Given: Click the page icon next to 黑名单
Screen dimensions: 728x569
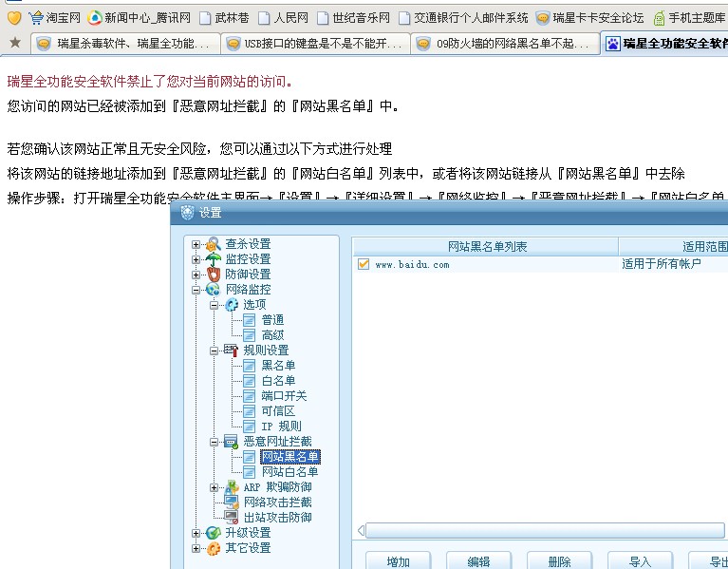Looking at the screenshot, I should (x=250, y=366).
